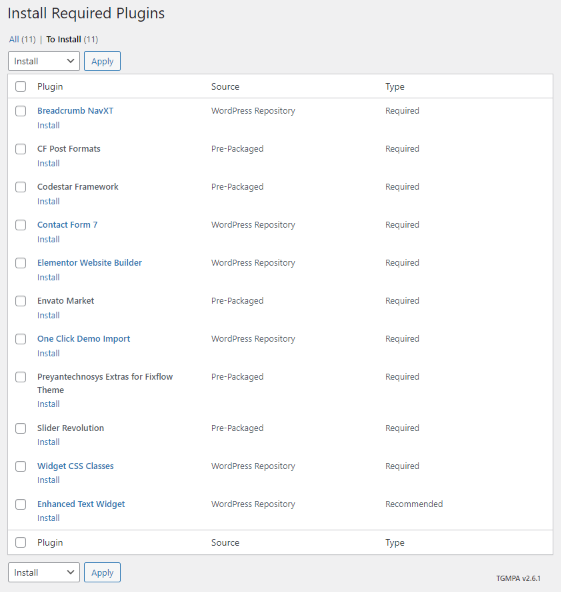Check the CF Post Formats checkbox
Screen dimensions: 561x592
pyautogui.click(x=20, y=149)
